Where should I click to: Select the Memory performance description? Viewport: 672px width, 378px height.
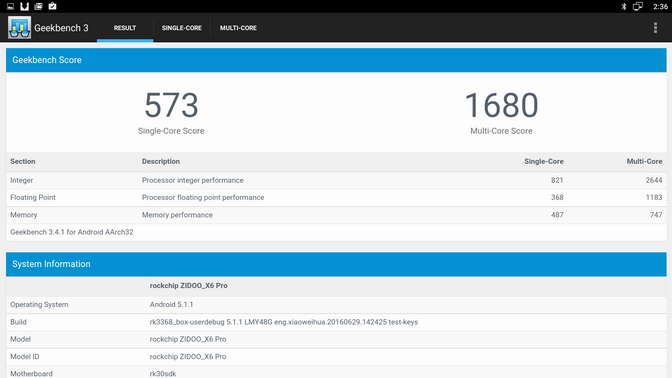click(177, 215)
